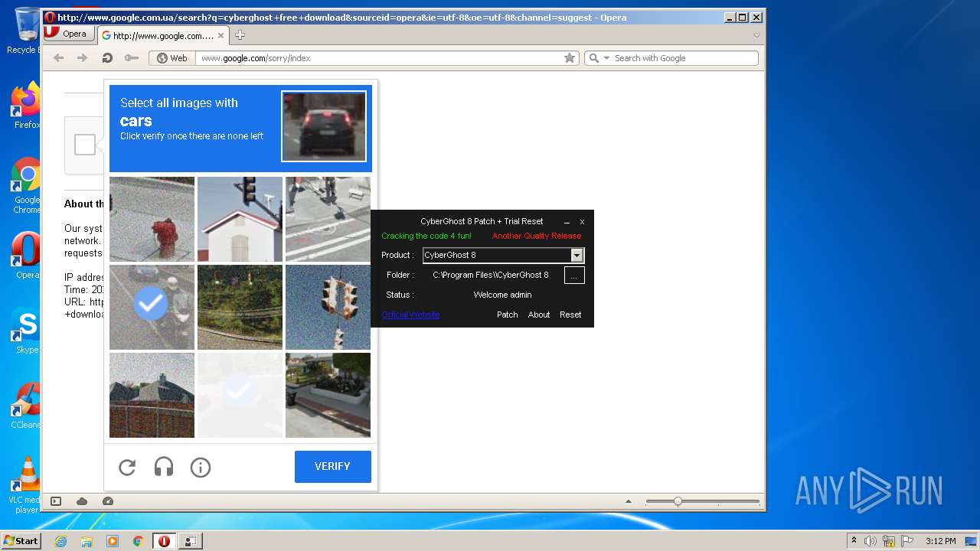Toggle Opera Turbo speedometer icon
The height and width of the screenshot is (551, 980).
108,501
